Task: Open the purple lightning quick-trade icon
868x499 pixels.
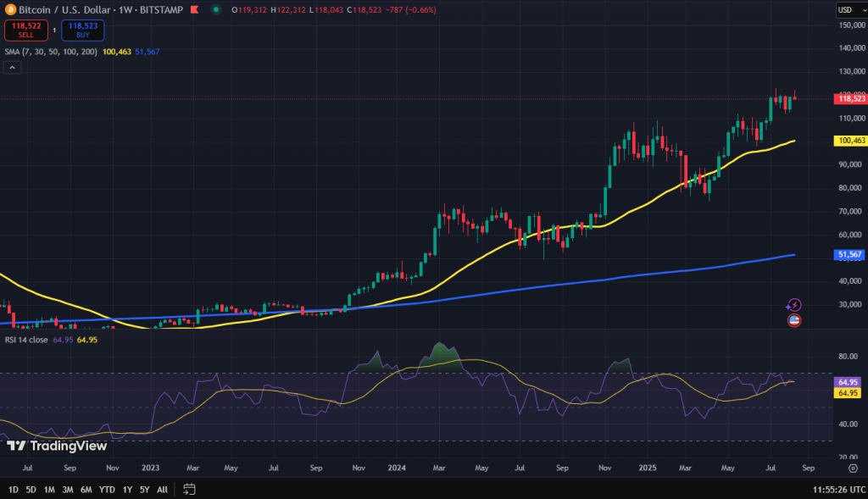Action: tap(793, 303)
